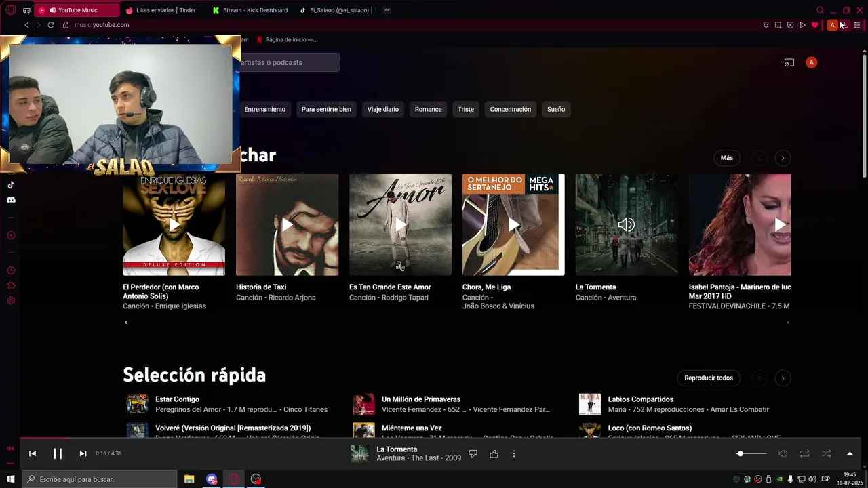Play Es Tan Grande Este Amor thumbnail

pos(400,224)
